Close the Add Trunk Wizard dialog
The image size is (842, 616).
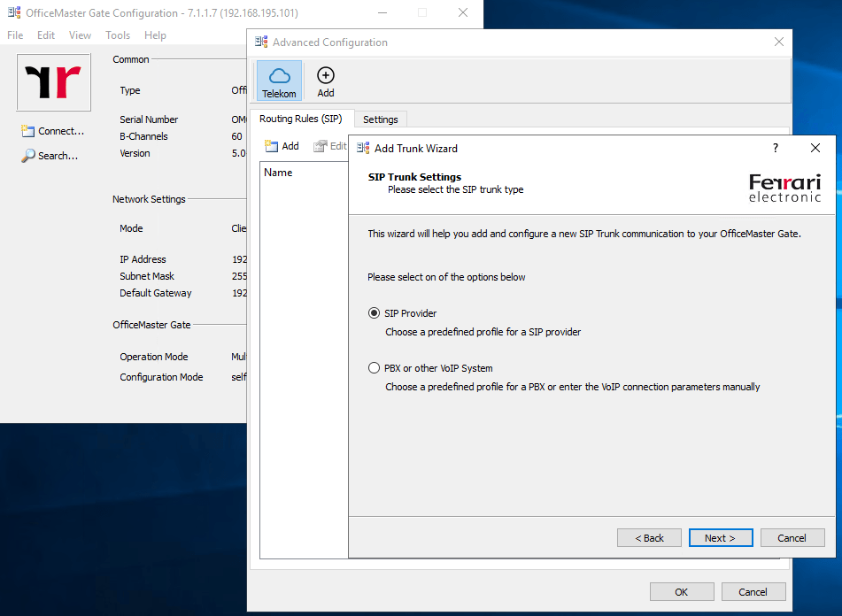pos(815,148)
